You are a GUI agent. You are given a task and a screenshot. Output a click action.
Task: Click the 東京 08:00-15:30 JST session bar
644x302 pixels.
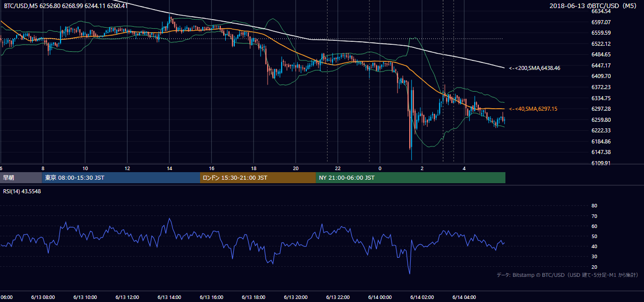(121, 178)
